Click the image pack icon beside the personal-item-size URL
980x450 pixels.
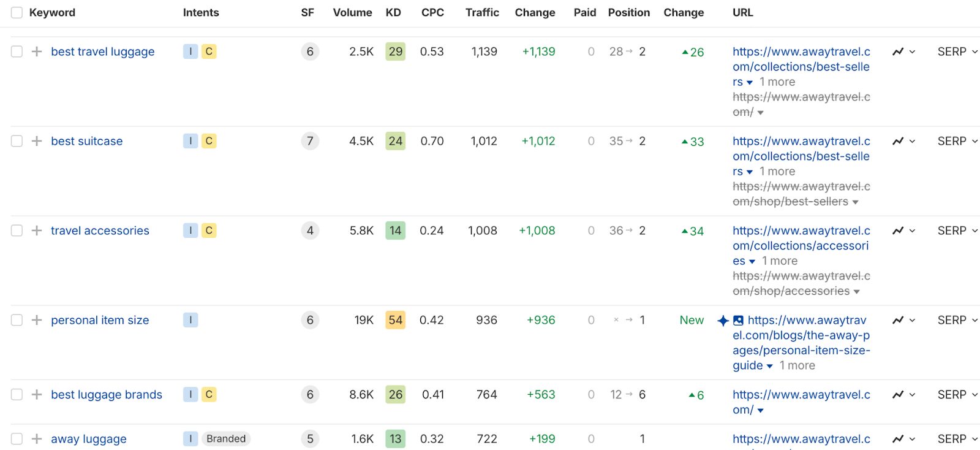coord(738,320)
